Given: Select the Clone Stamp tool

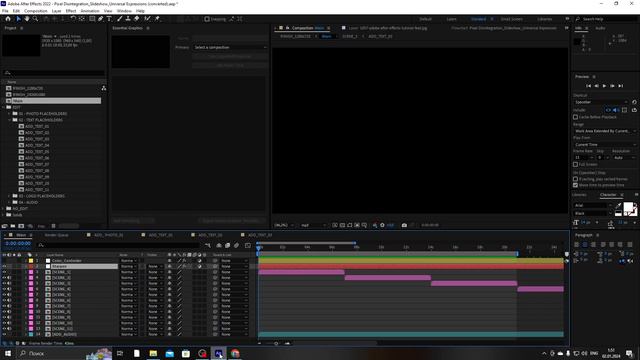Looking at the screenshot, I should coord(128,19).
